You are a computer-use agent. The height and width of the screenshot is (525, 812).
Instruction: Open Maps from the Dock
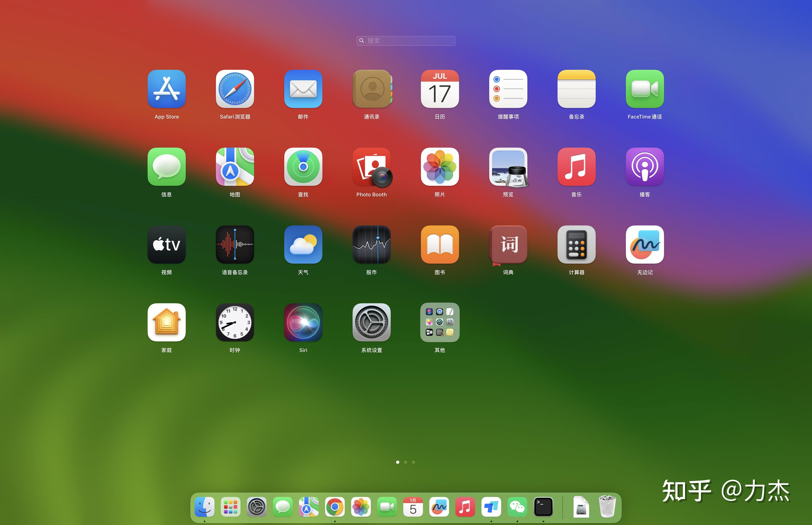309,507
